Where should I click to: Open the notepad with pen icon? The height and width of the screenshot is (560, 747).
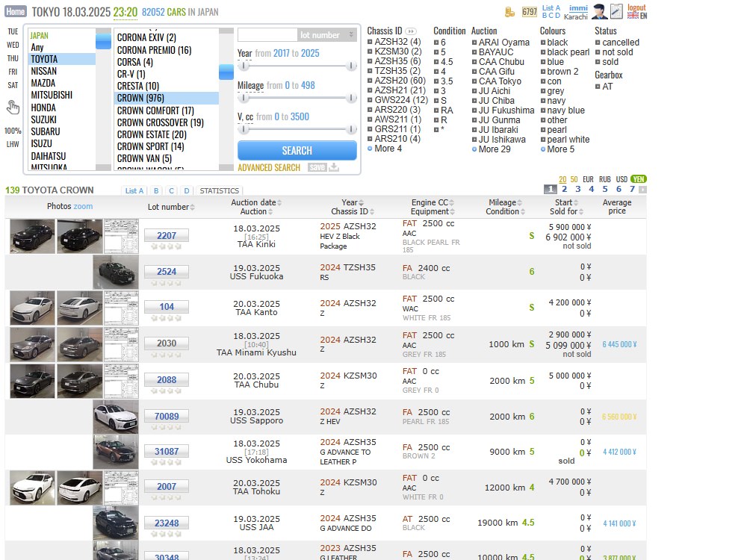click(x=616, y=11)
